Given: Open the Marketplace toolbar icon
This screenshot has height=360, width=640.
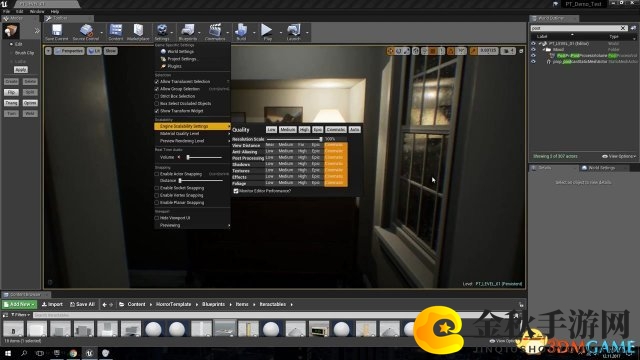Looking at the screenshot, I should pyautogui.click(x=138, y=32).
